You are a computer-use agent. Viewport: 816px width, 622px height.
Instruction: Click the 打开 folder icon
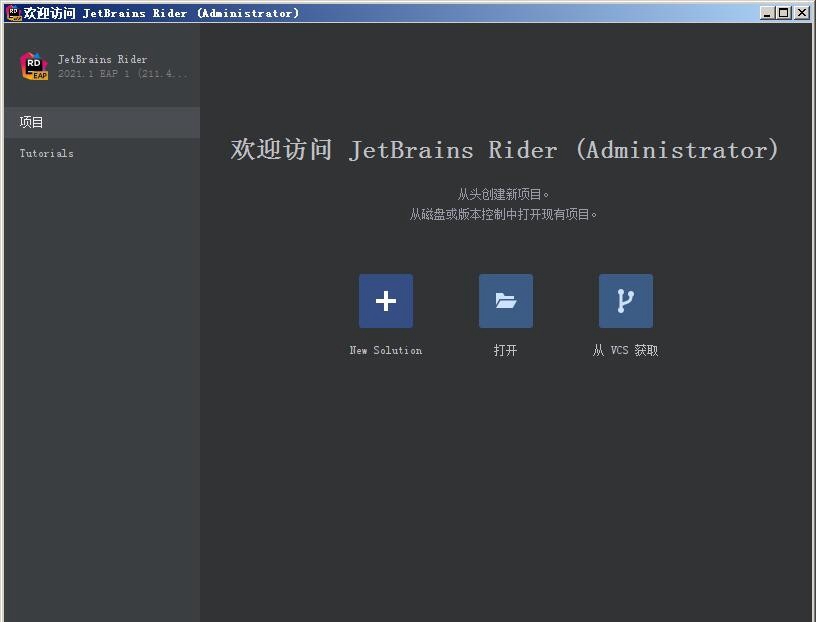tap(505, 301)
